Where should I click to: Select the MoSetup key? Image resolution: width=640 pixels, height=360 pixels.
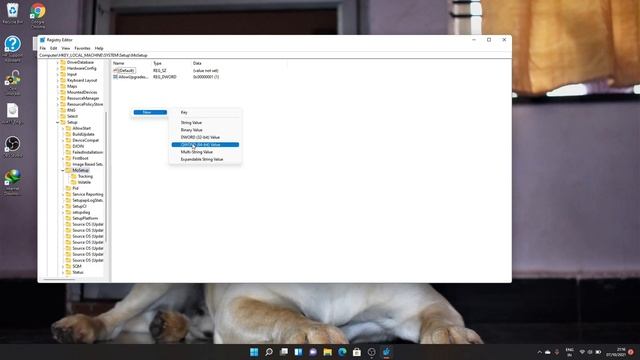[80, 170]
